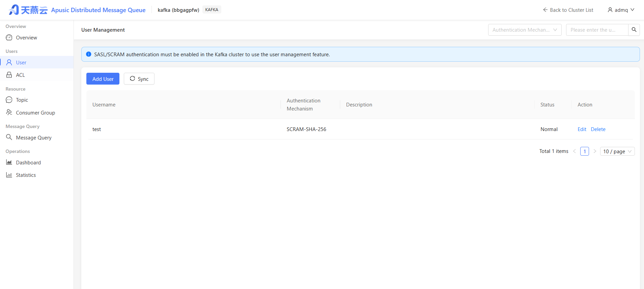Go to Message Query page
The image size is (644, 289).
37,137
